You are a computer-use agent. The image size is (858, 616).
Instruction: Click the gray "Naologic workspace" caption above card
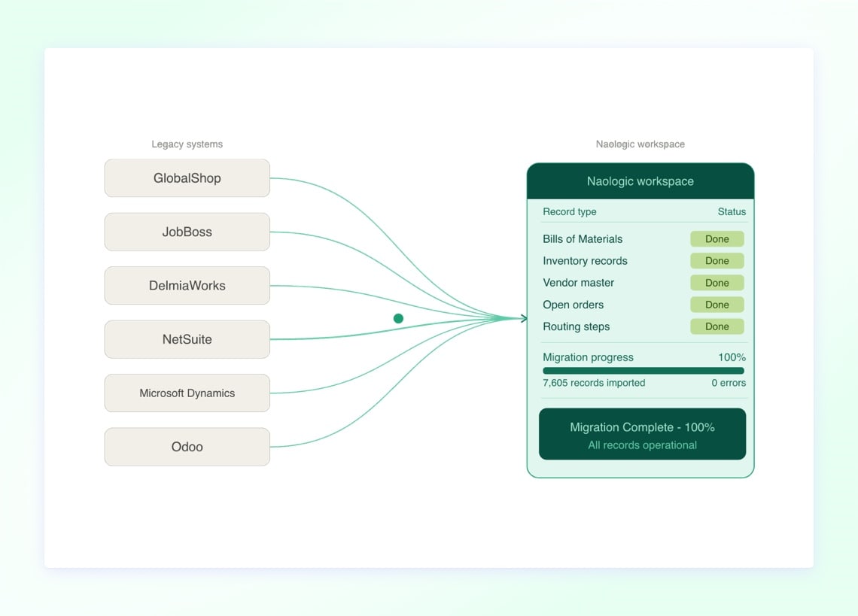[x=640, y=144]
